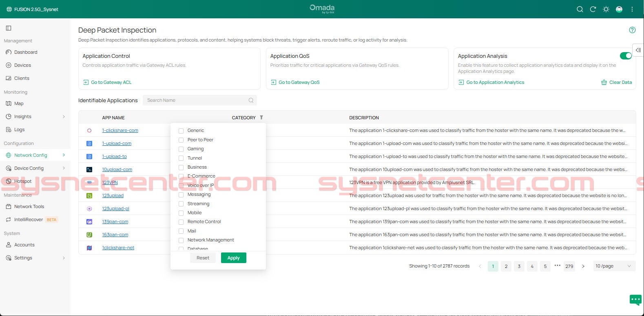Go to page 5 in pagination
Viewport: 644px width, 316px height.
pyautogui.click(x=545, y=266)
